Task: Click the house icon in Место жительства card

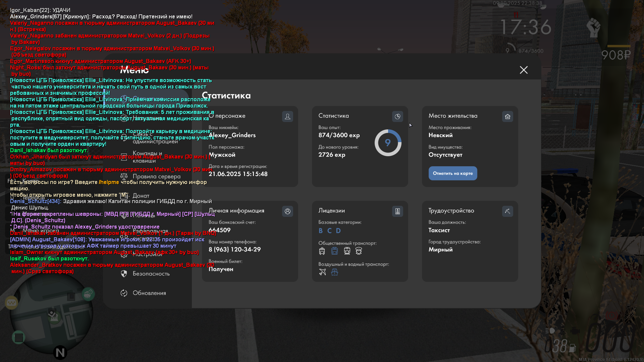Action: pyautogui.click(x=507, y=116)
